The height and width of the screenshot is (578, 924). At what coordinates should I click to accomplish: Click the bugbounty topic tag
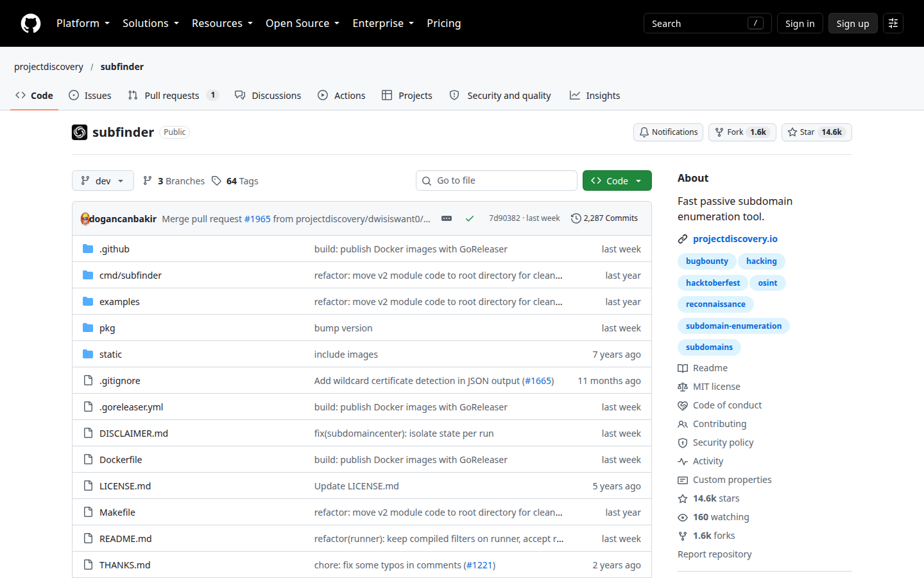tap(707, 261)
